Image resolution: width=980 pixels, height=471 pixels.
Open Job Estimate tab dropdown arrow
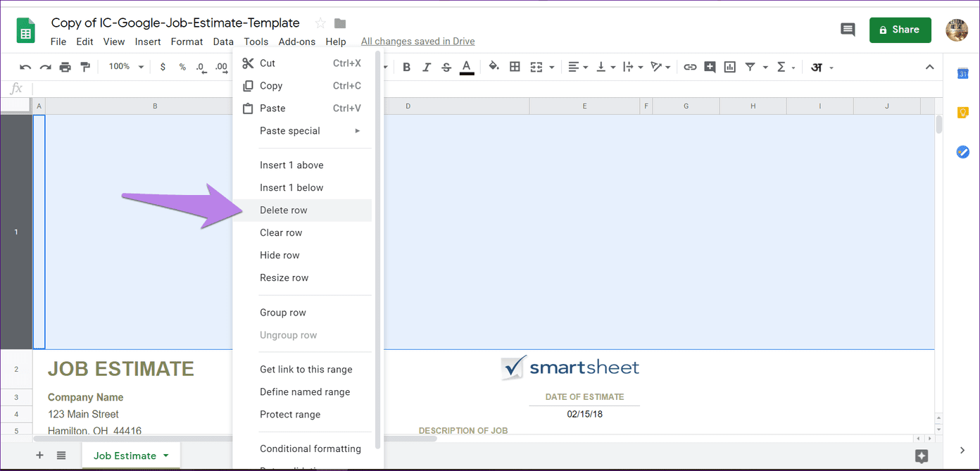coord(166,456)
